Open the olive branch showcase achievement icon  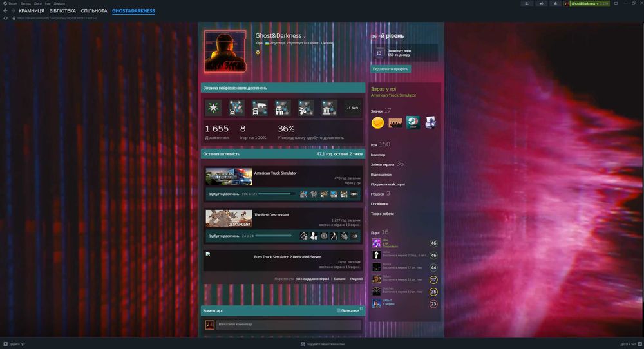tap(306, 108)
